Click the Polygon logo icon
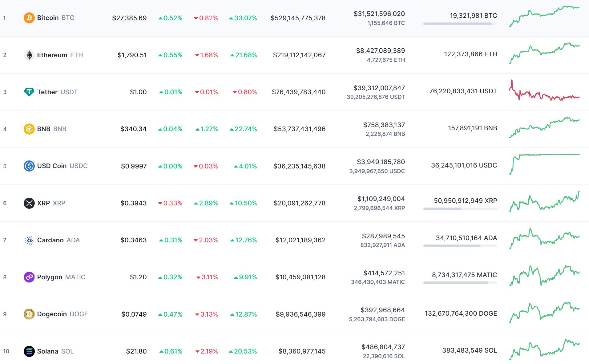This screenshot has width=589, height=364. pyautogui.click(x=29, y=277)
